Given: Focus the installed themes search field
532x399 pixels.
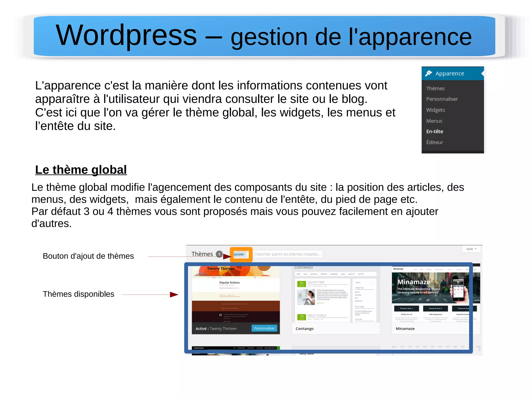Looking at the screenshot, I should tap(288, 254).
